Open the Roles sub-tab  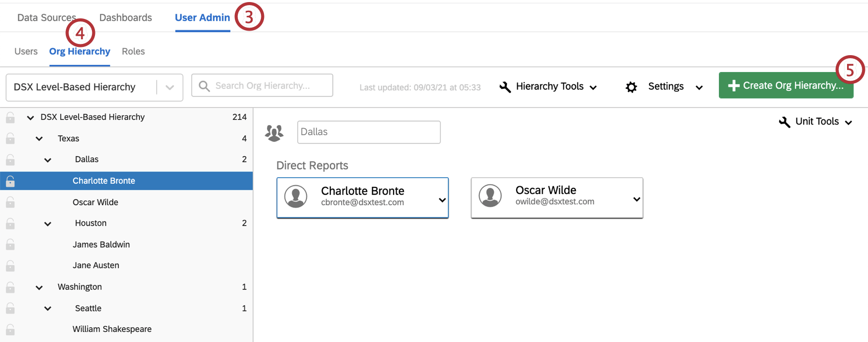[133, 52]
